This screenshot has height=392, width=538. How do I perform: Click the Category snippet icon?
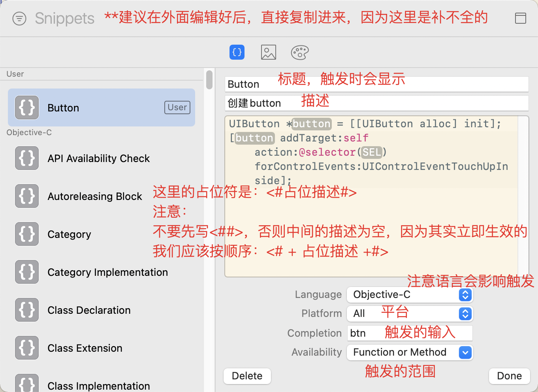click(x=27, y=234)
